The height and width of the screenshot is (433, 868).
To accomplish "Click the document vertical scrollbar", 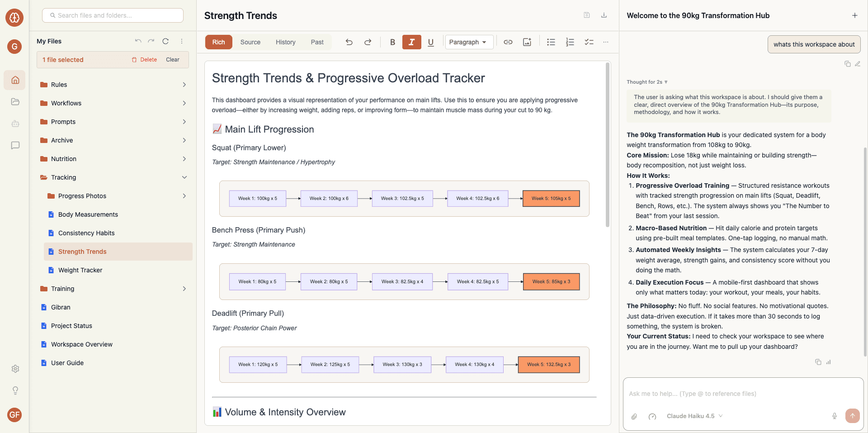I will click(608, 145).
